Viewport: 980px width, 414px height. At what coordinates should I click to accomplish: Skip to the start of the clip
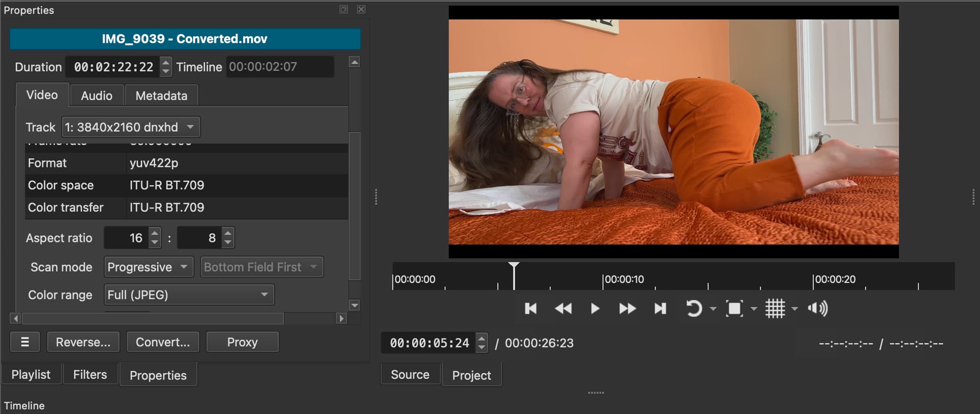click(x=531, y=308)
